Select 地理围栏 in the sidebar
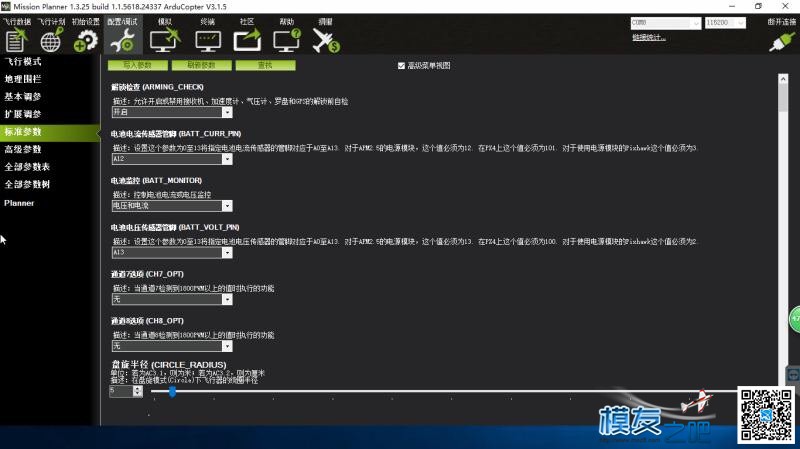The width and height of the screenshot is (800, 449). [x=23, y=79]
